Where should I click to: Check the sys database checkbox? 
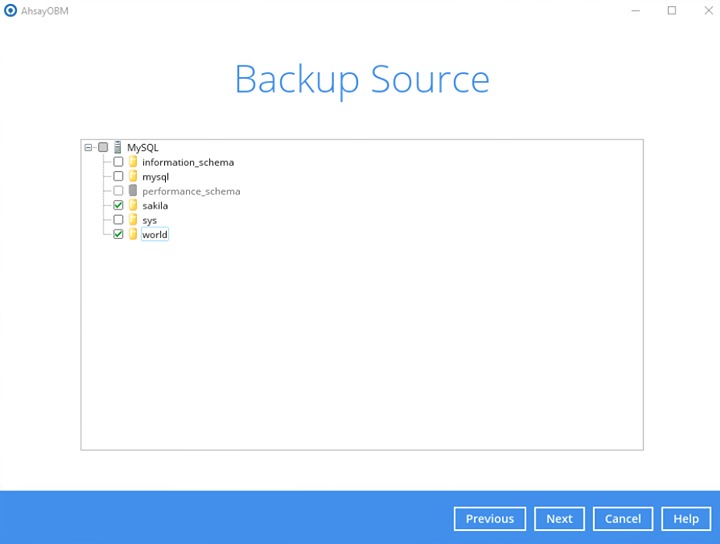(x=118, y=220)
